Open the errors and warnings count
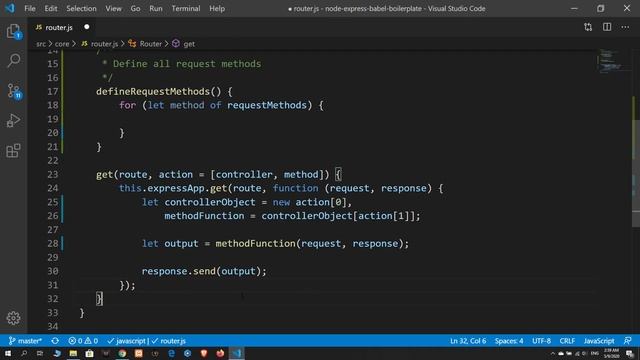The image size is (640, 360). (x=83, y=341)
